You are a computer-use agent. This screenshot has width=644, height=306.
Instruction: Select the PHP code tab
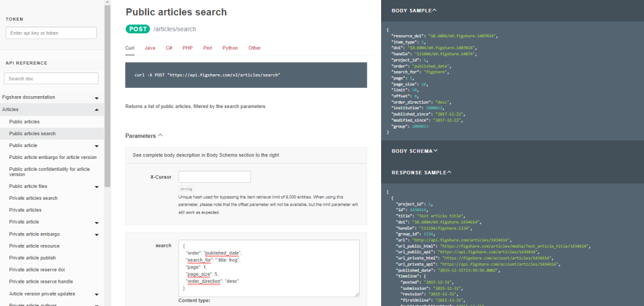coord(187,48)
